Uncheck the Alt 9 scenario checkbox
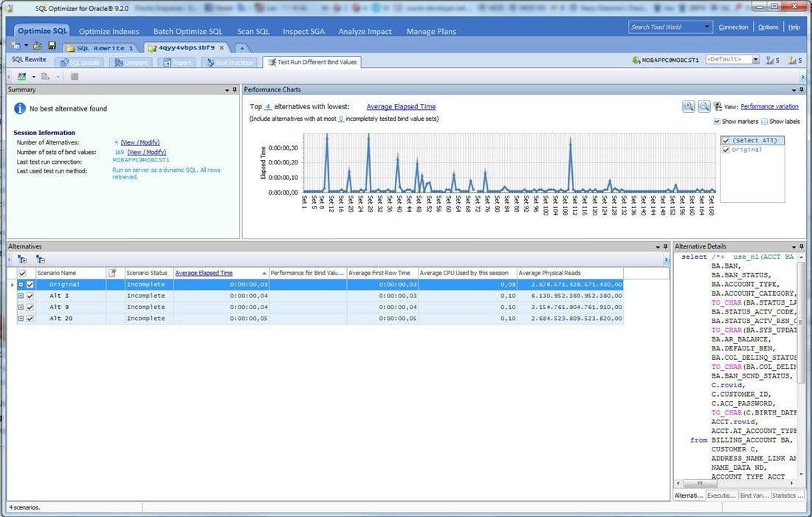The image size is (812, 517). [30, 308]
